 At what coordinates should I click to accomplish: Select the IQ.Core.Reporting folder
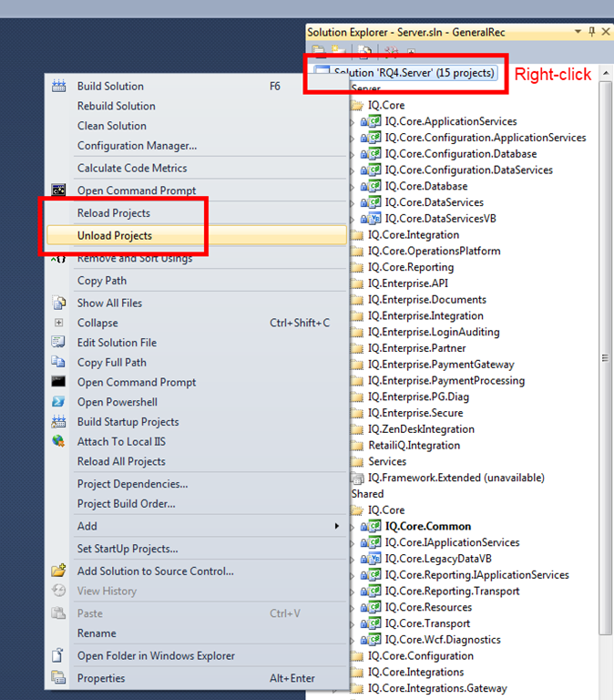click(x=411, y=267)
